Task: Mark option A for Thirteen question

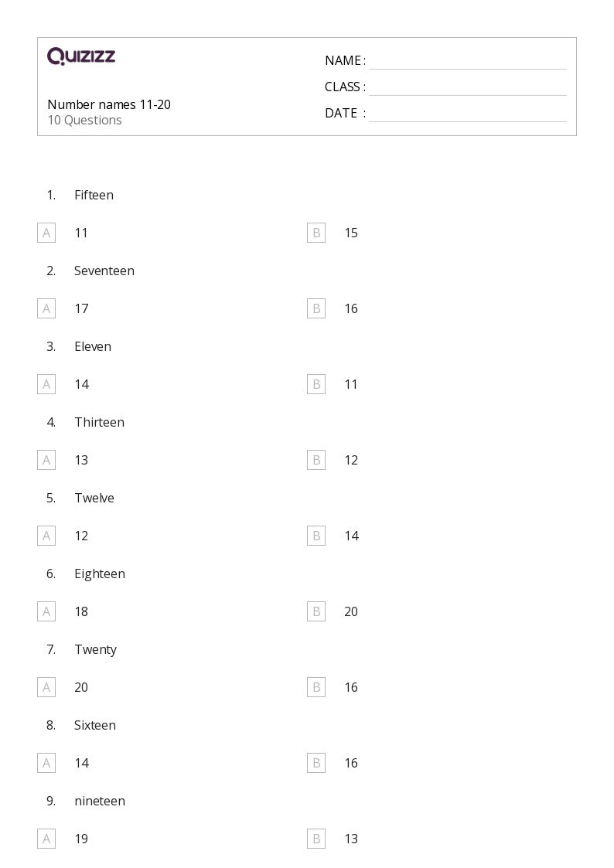Action: tap(46, 460)
